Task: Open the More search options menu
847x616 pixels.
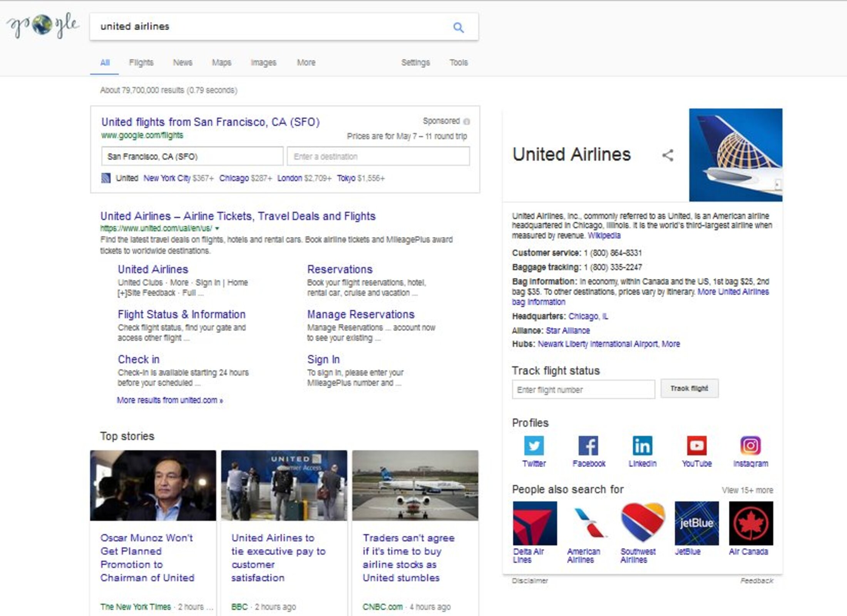Action: tap(306, 62)
